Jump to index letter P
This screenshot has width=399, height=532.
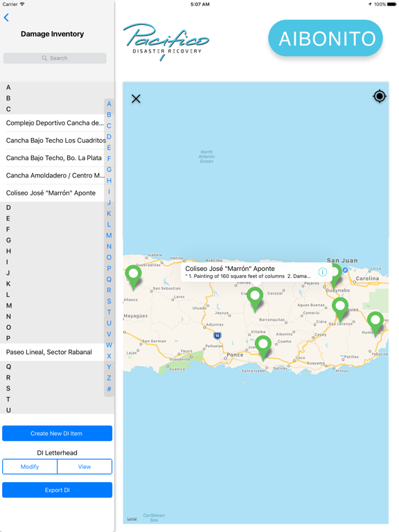click(109, 268)
